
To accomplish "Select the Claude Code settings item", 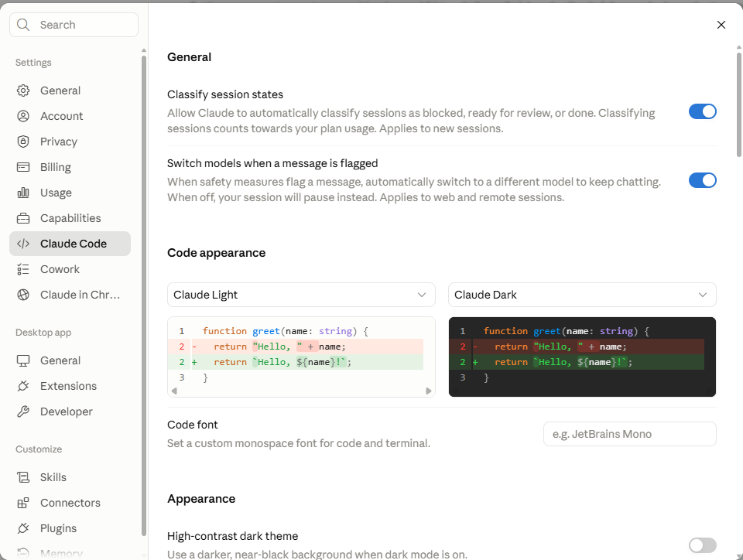I will [70, 244].
